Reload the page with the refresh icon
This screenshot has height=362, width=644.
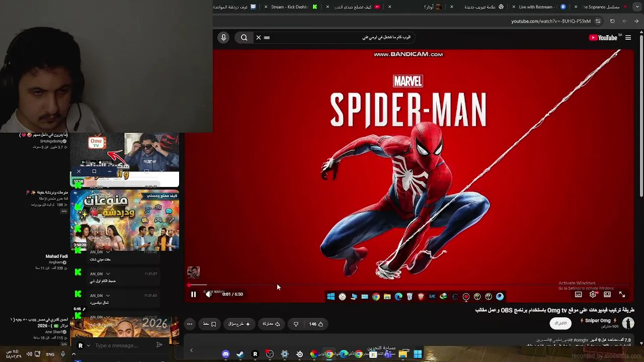[612, 21]
